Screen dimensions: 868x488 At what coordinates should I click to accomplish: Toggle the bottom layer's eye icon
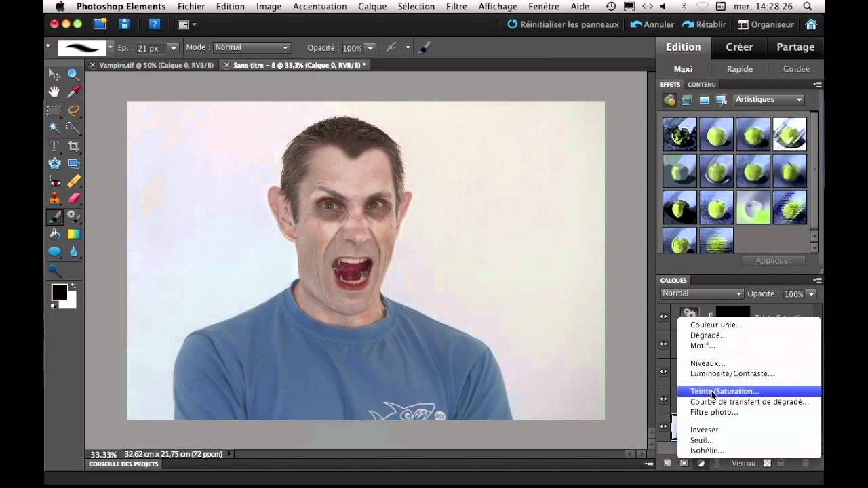pos(664,426)
